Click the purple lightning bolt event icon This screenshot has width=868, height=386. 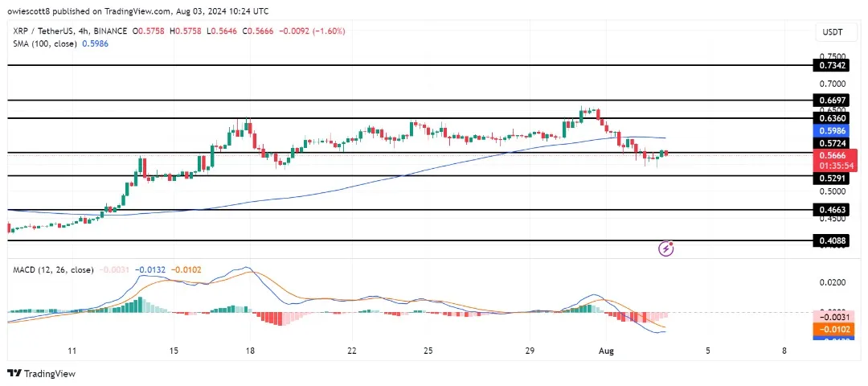(x=665, y=249)
